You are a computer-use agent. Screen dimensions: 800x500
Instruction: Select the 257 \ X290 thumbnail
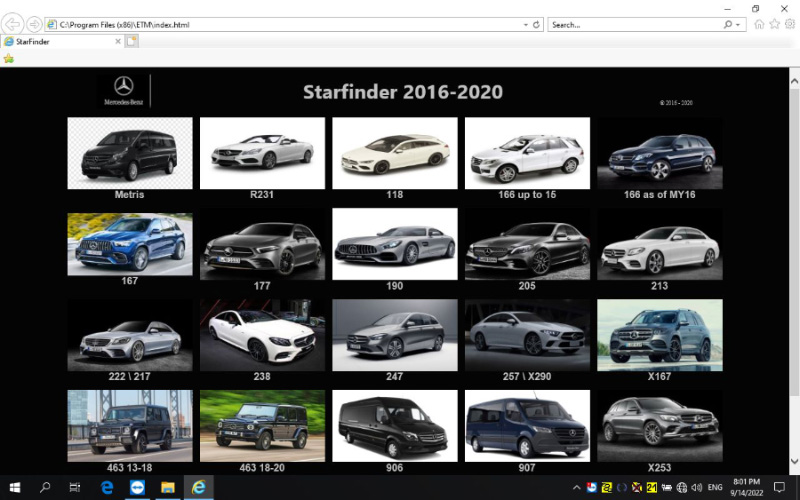[527, 335]
